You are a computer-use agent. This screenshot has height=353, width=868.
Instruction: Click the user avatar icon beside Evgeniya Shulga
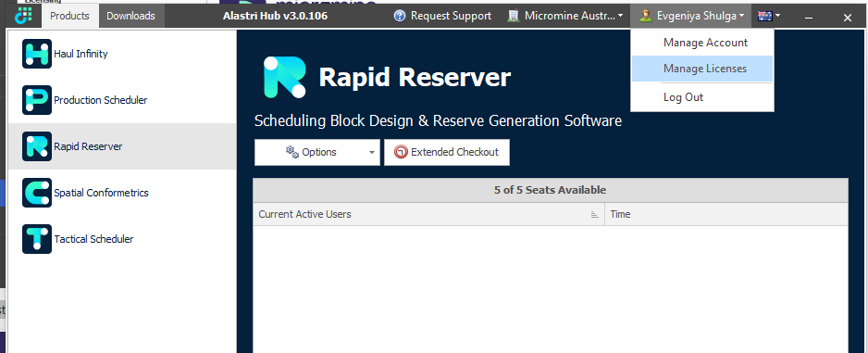(646, 16)
